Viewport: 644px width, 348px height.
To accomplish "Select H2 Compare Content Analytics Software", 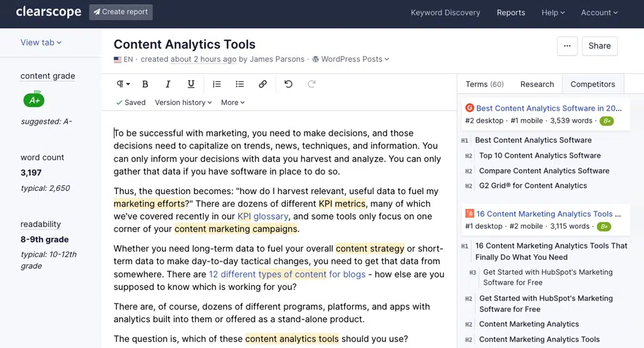I will tap(544, 171).
